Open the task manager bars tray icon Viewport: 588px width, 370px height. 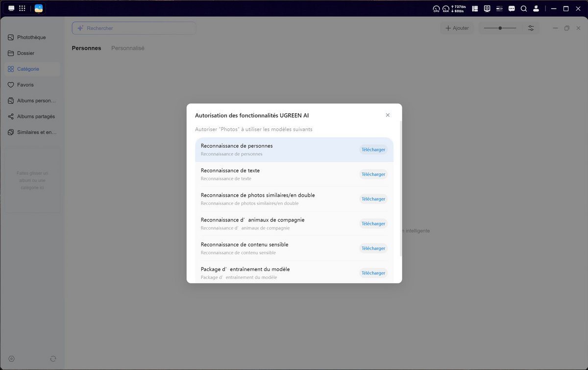(x=499, y=8)
